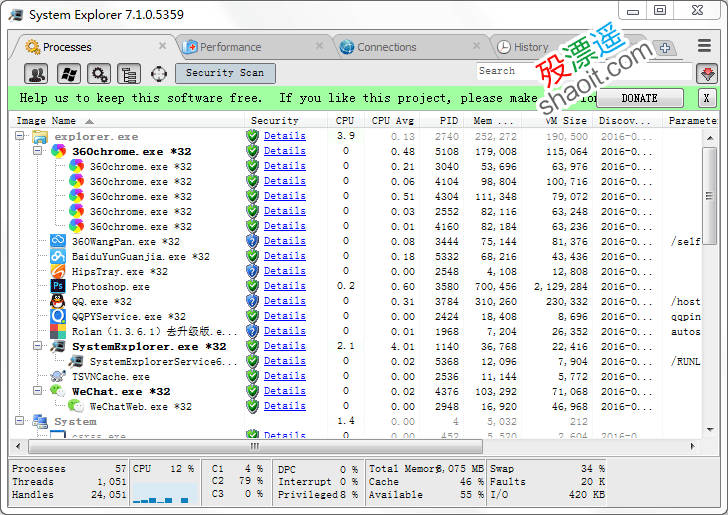Open Details link for QQ.exe
The width and height of the screenshot is (728, 515).
click(x=285, y=301)
